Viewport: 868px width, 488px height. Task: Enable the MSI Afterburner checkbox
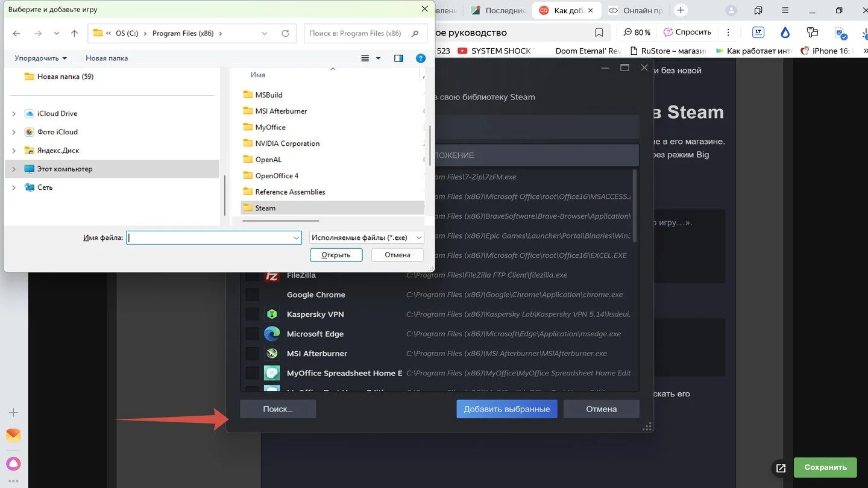(252, 354)
